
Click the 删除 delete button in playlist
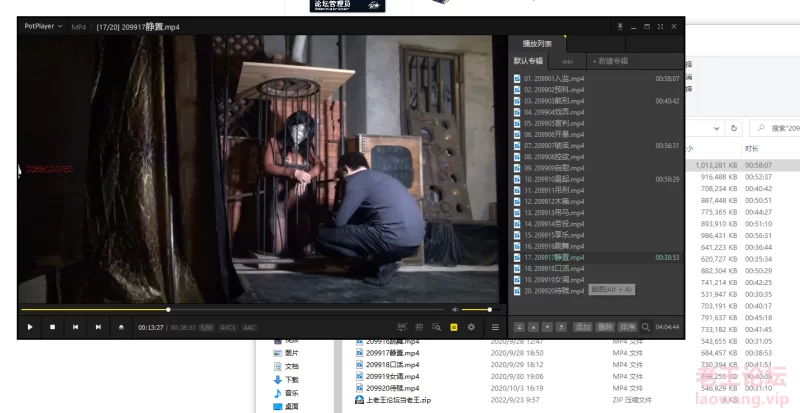click(605, 327)
